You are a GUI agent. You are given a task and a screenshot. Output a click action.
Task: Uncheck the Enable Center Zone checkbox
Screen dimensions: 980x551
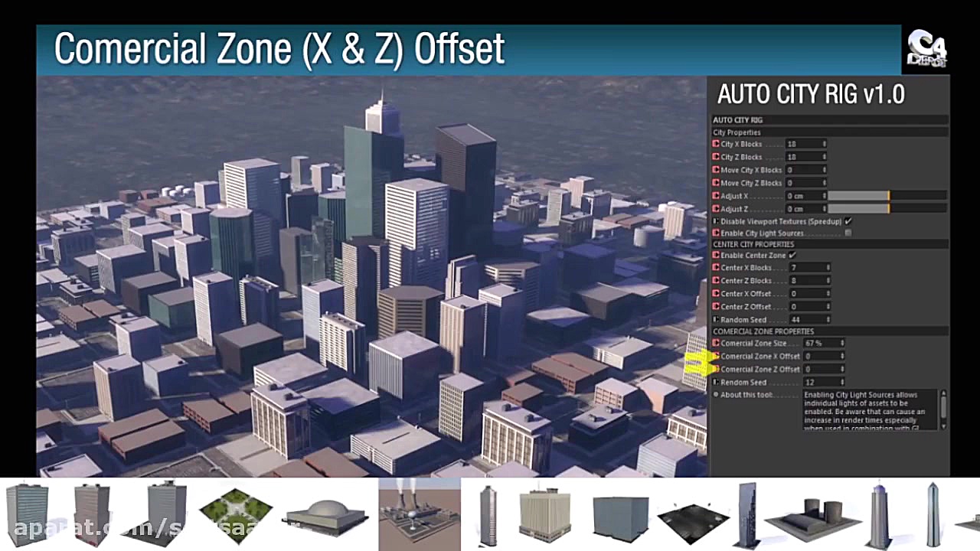pyautogui.click(x=792, y=255)
